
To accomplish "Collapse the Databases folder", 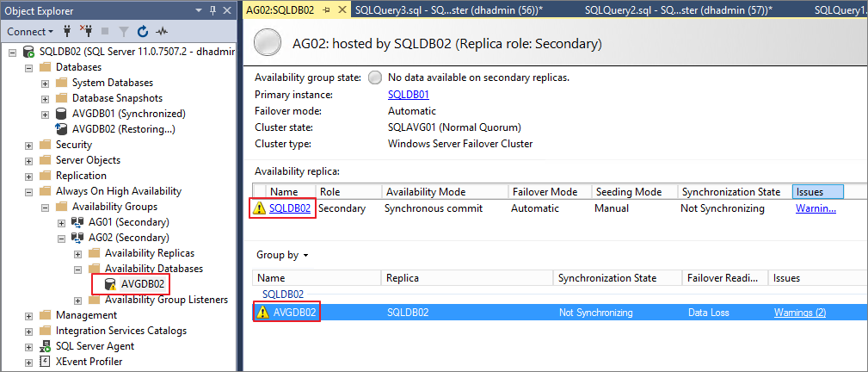I will click(28, 68).
